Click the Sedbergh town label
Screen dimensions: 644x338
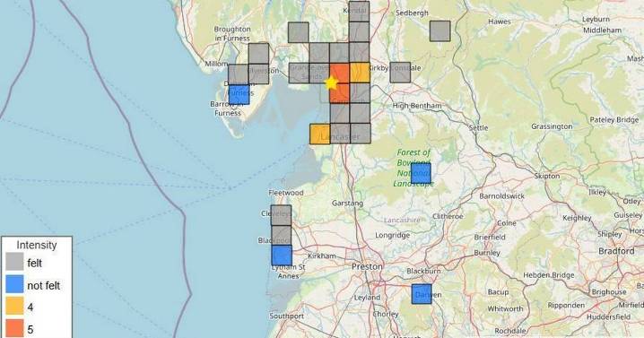point(412,13)
